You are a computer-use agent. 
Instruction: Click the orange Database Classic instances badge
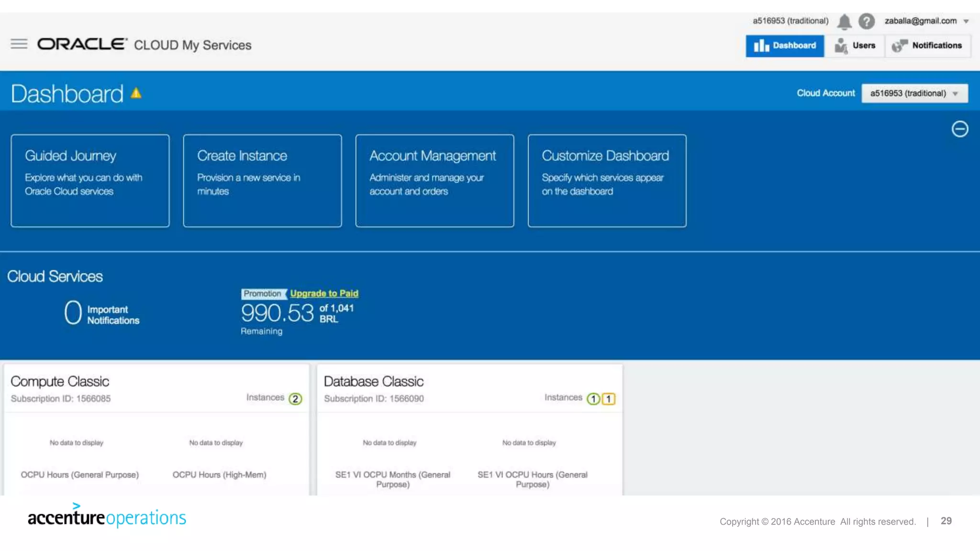coord(609,398)
